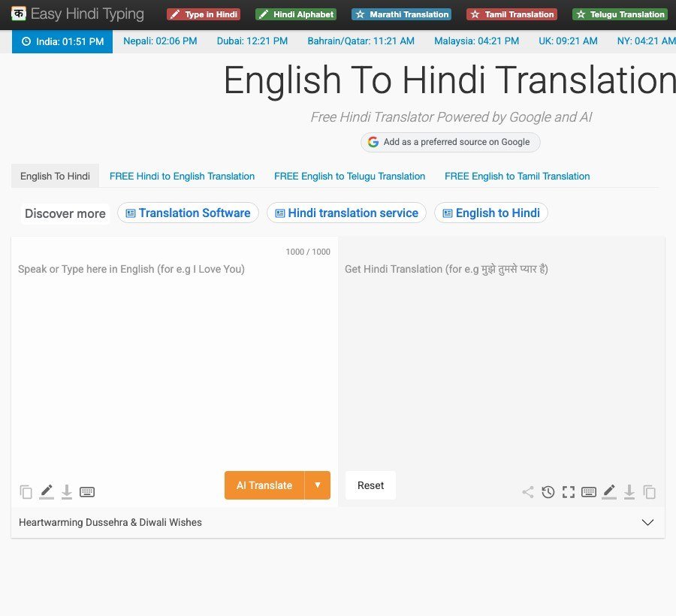Click the Bahrain/Qatar: 11:21 AM time

point(361,41)
